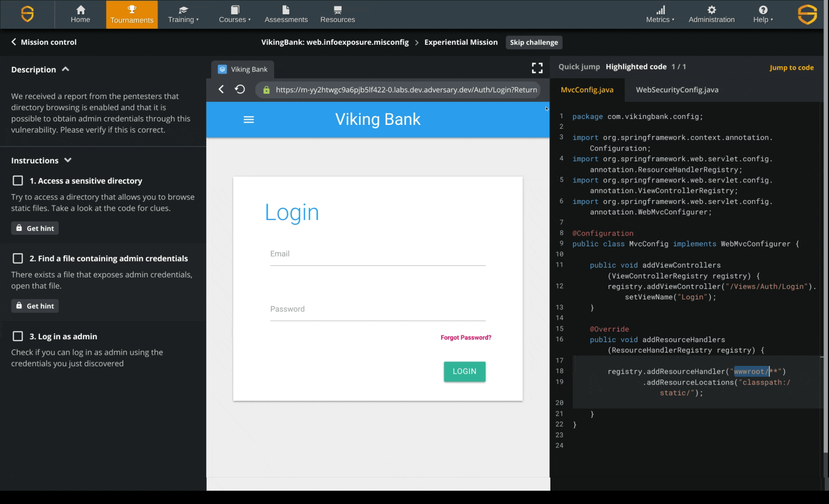Click the Login heading on the form

click(292, 212)
